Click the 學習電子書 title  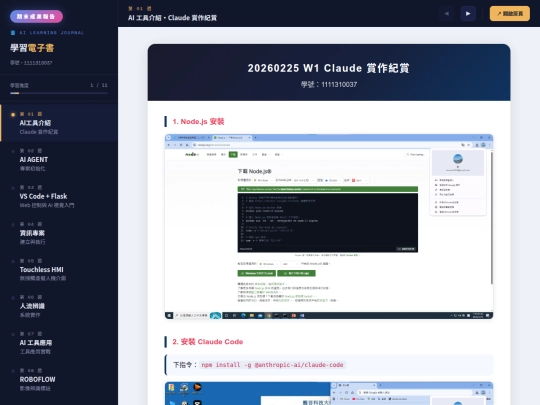(32, 48)
